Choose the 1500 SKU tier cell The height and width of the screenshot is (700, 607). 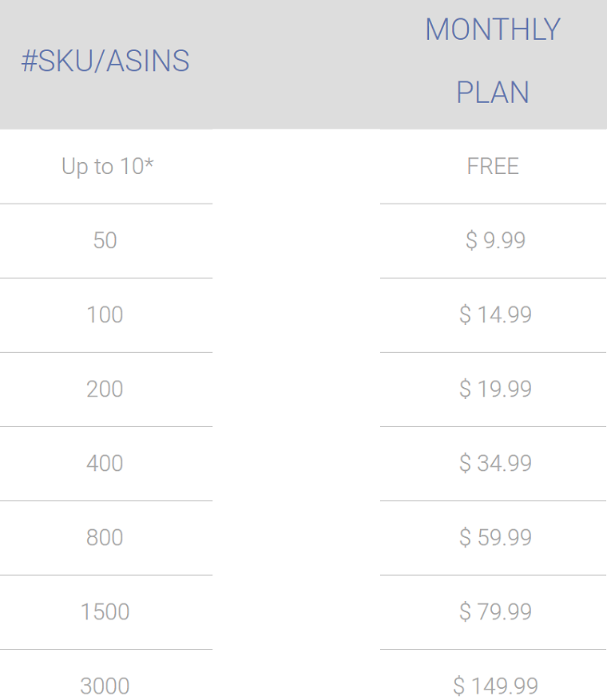tap(105, 611)
